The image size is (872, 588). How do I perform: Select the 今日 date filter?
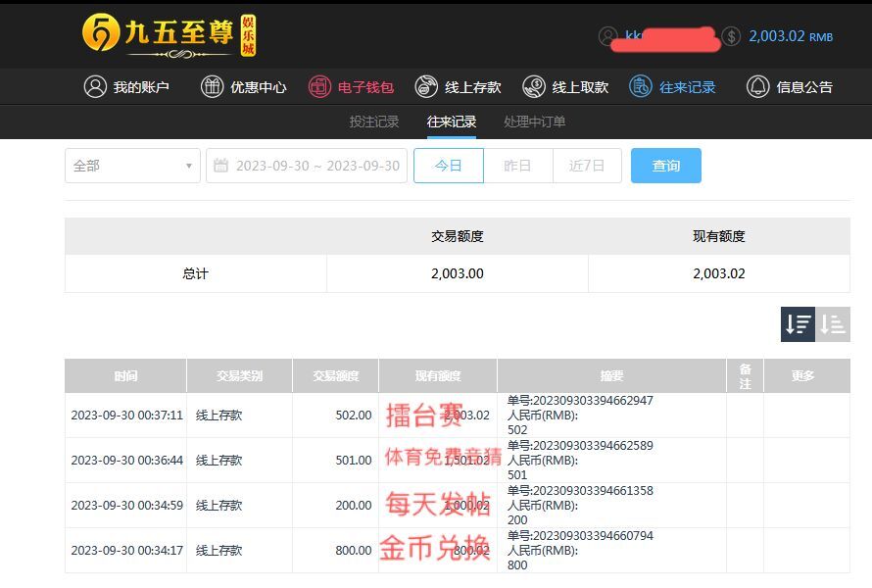coord(449,166)
